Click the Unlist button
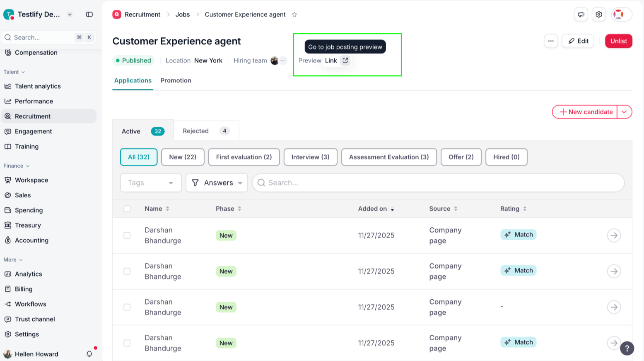This screenshot has height=361, width=644. click(x=618, y=41)
